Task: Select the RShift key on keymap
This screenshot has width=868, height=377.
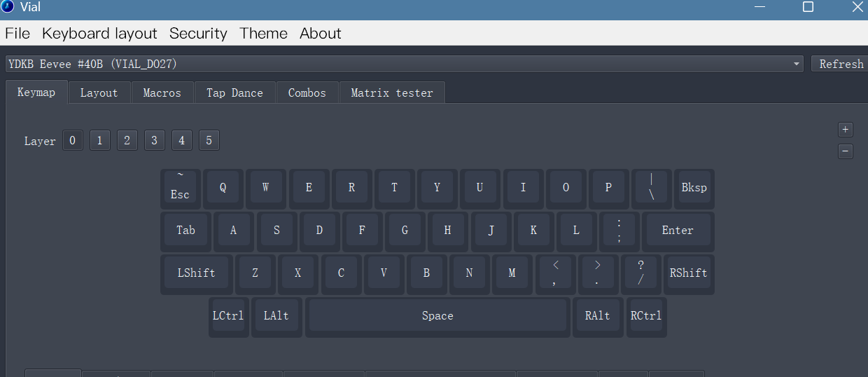Action: pos(689,274)
